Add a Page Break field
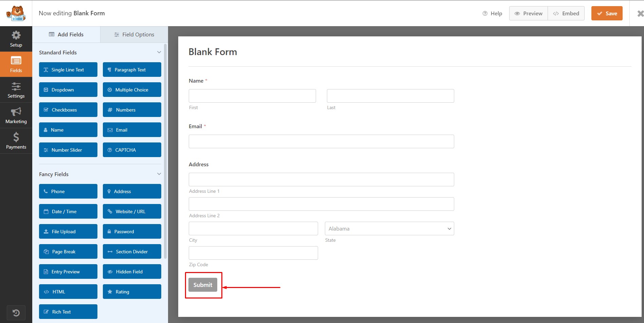Screen dimensions: 644x323 click(68, 252)
